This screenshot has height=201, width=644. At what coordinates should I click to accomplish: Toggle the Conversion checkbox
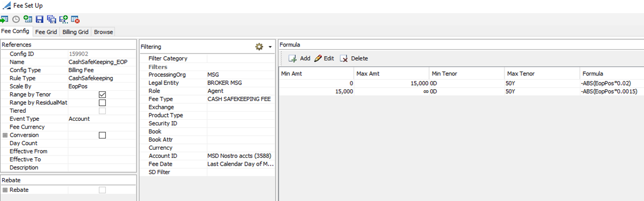tap(102, 135)
